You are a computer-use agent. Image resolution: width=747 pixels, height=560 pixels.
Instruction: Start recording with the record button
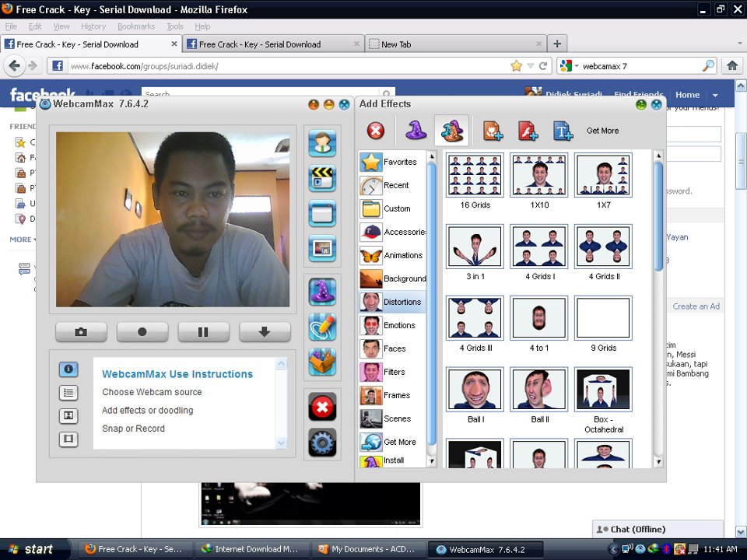coord(142,332)
